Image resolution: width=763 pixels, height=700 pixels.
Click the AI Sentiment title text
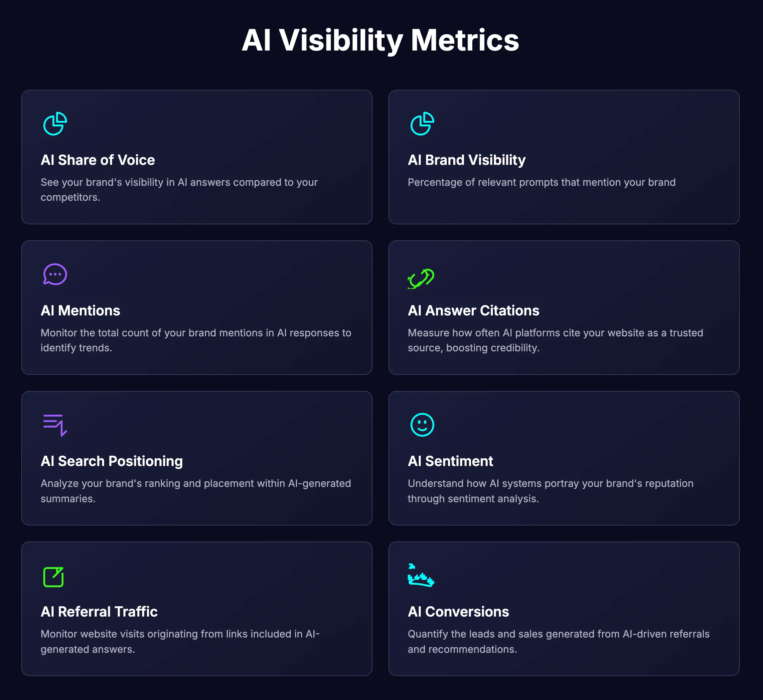click(450, 461)
